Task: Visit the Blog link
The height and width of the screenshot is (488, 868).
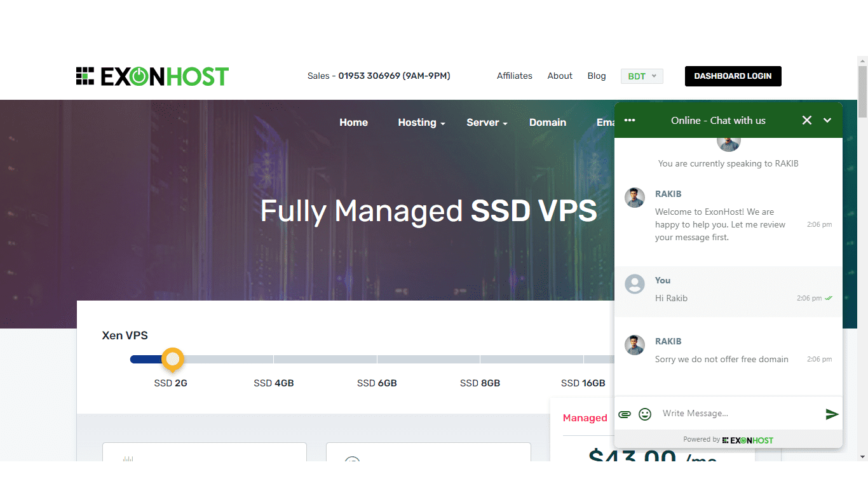Action: (x=597, y=76)
